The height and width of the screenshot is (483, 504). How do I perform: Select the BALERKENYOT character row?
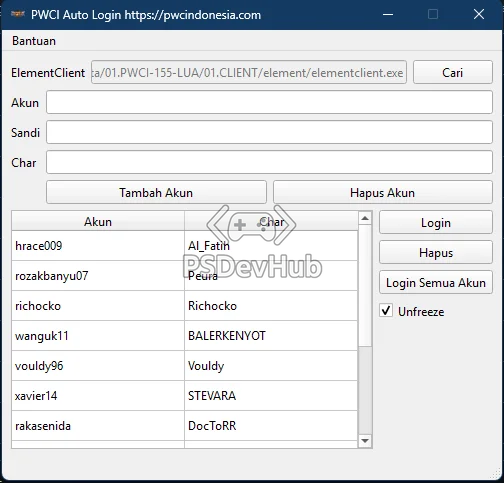pos(184,336)
